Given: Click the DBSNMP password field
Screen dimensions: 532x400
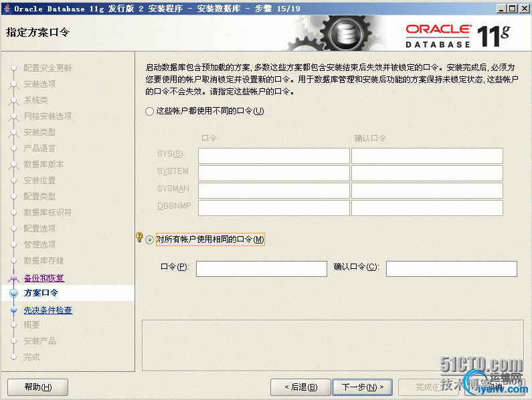Looking at the screenshot, I should point(274,207).
